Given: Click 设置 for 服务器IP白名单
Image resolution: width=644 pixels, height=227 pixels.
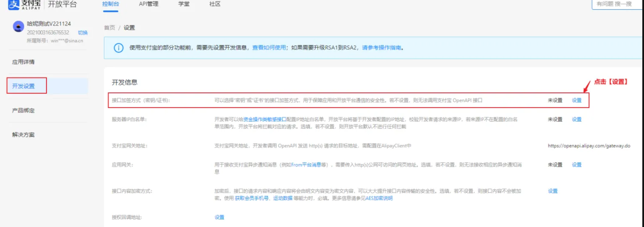Looking at the screenshot, I should point(577,119).
